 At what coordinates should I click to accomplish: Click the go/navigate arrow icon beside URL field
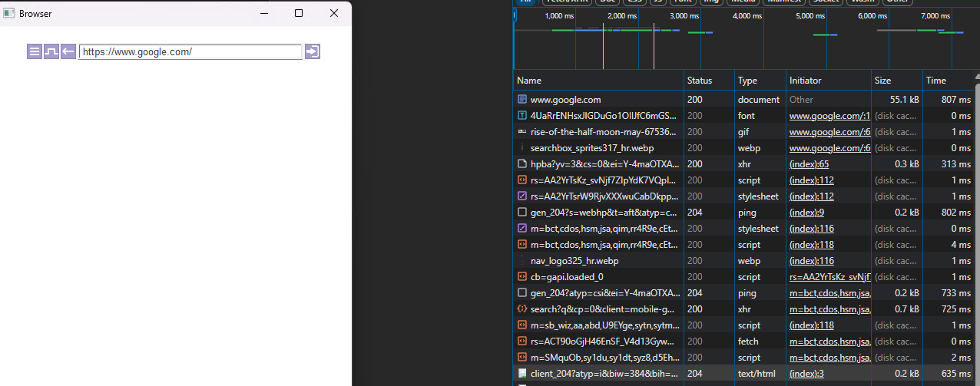(x=312, y=51)
